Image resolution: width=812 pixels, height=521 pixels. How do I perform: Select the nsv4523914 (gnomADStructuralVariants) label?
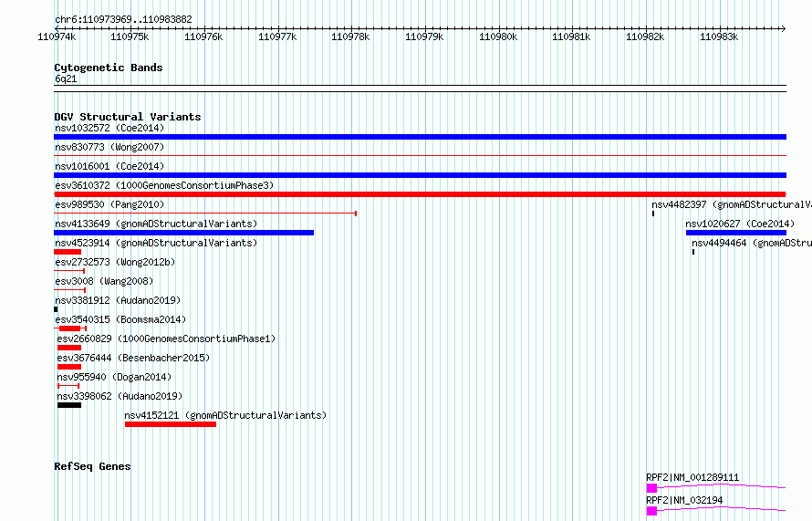point(156,243)
